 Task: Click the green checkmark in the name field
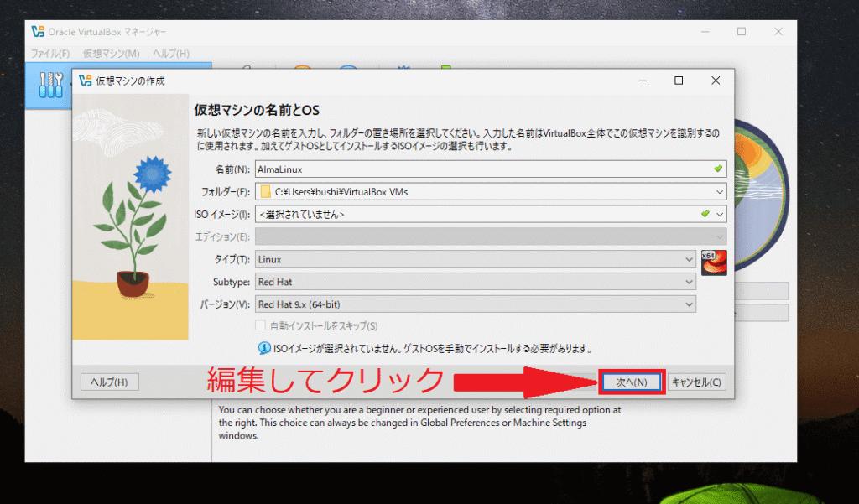point(718,169)
